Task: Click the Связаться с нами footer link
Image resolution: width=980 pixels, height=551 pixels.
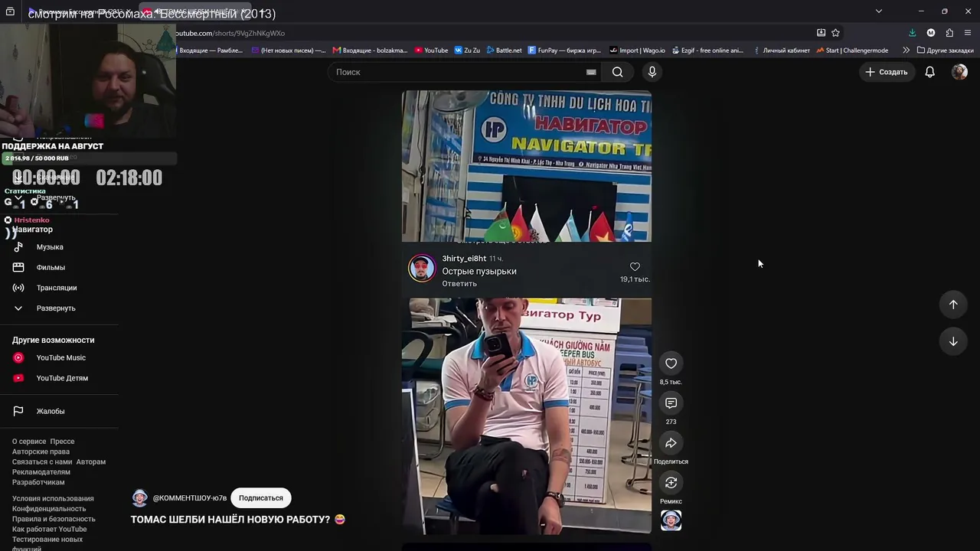Action: (x=42, y=462)
